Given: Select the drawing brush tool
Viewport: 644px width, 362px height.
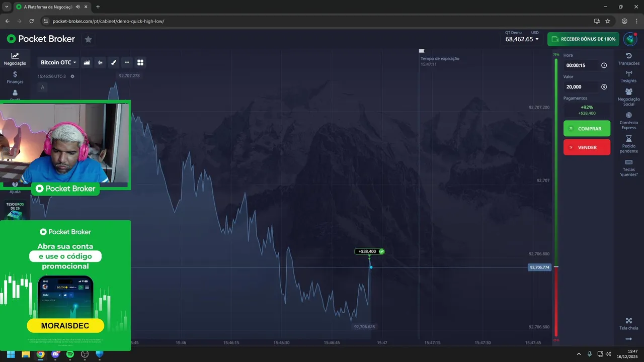Looking at the screenshot, I should point(114,62).
